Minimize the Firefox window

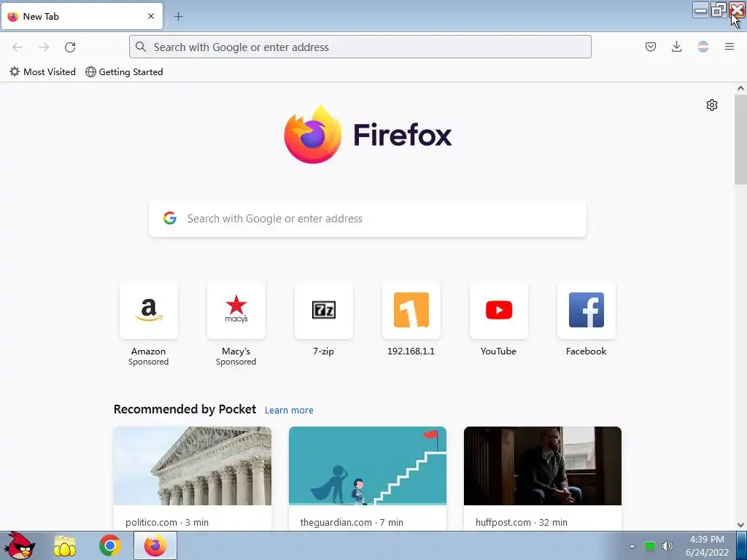pos(700,10)
